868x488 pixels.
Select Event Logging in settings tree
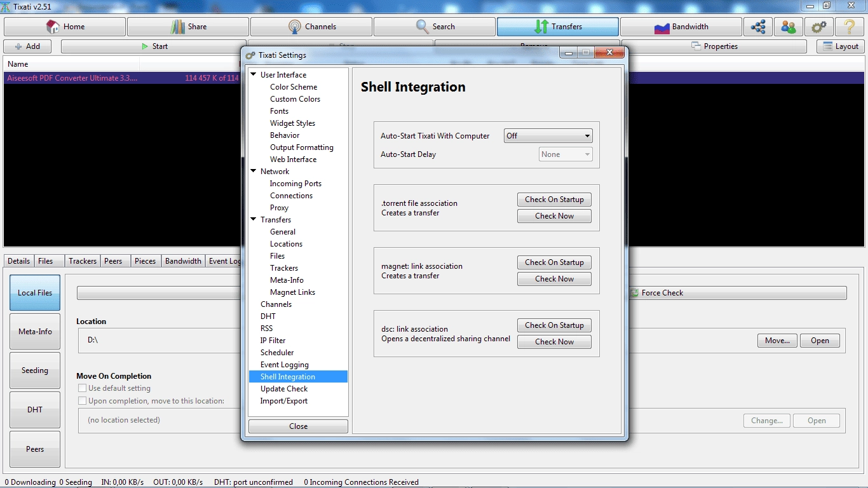[284, 365]
